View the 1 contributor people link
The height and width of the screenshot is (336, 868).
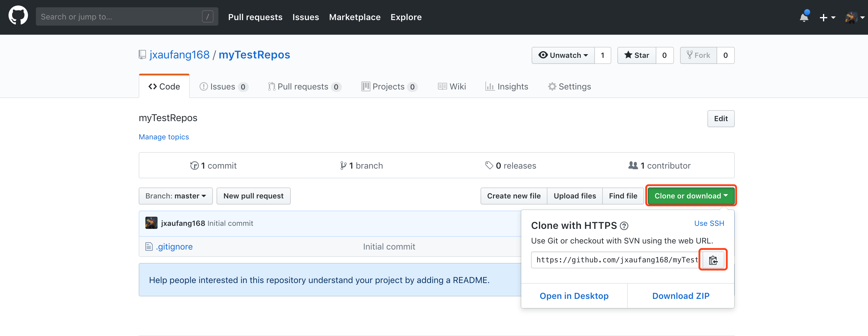[x=659, y=166]
